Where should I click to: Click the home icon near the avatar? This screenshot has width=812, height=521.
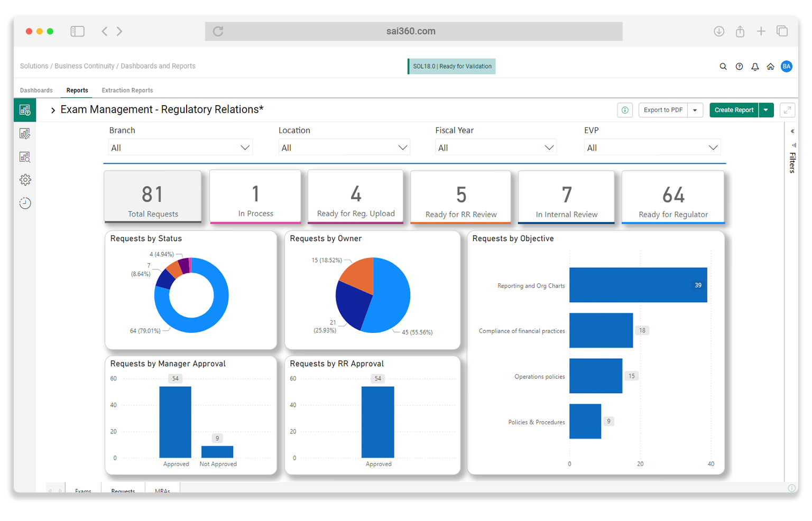click(770, 66)
